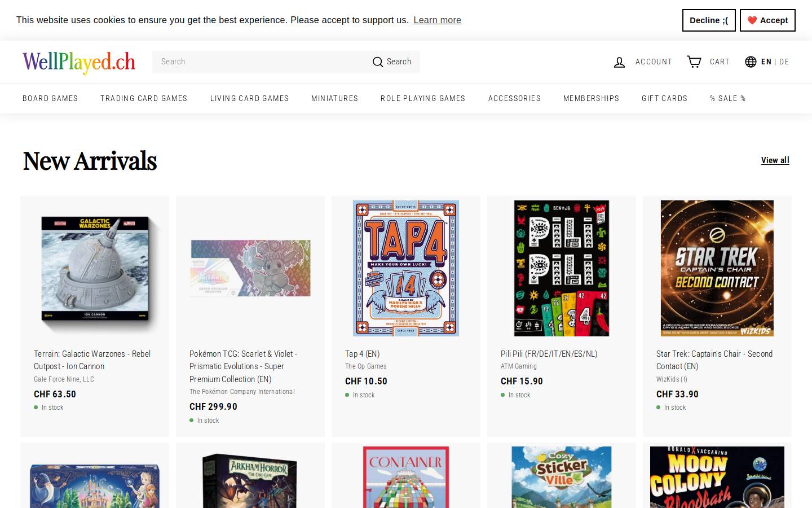
Task: Open the ACCOUNT link
Action: pyautogui.click(x=654, y=62)
